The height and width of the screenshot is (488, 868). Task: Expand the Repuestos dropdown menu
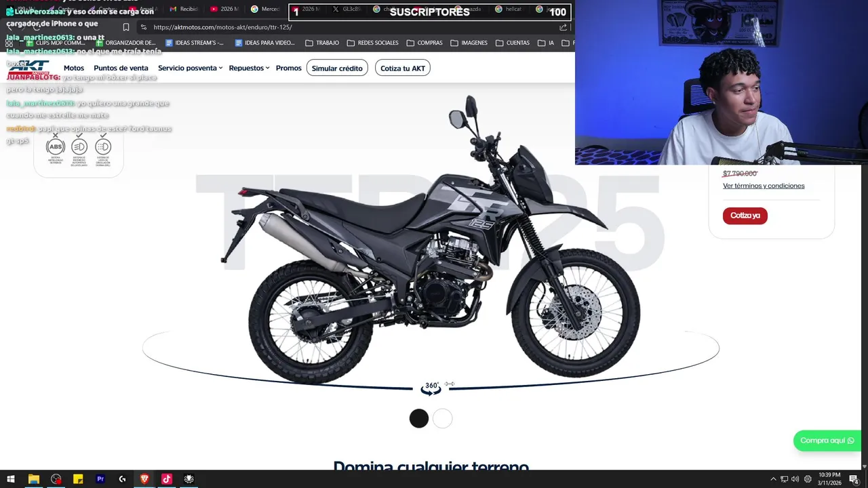[x=249, y=68]
